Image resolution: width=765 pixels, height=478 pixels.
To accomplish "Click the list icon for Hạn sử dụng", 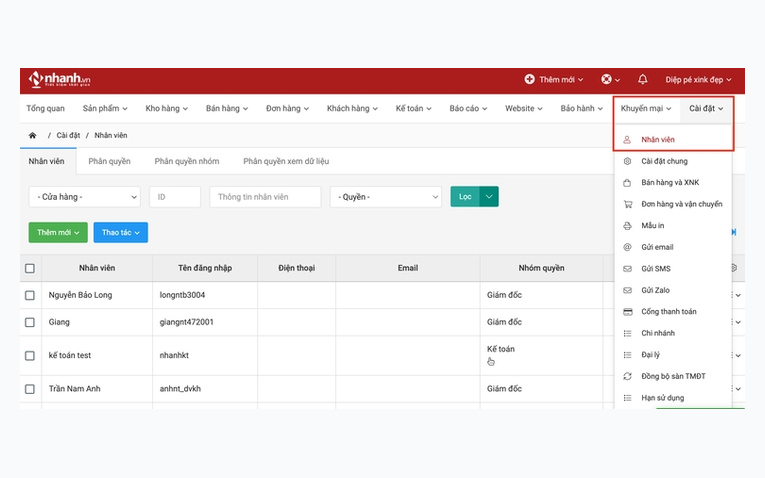I will click(x=627, y=398).
